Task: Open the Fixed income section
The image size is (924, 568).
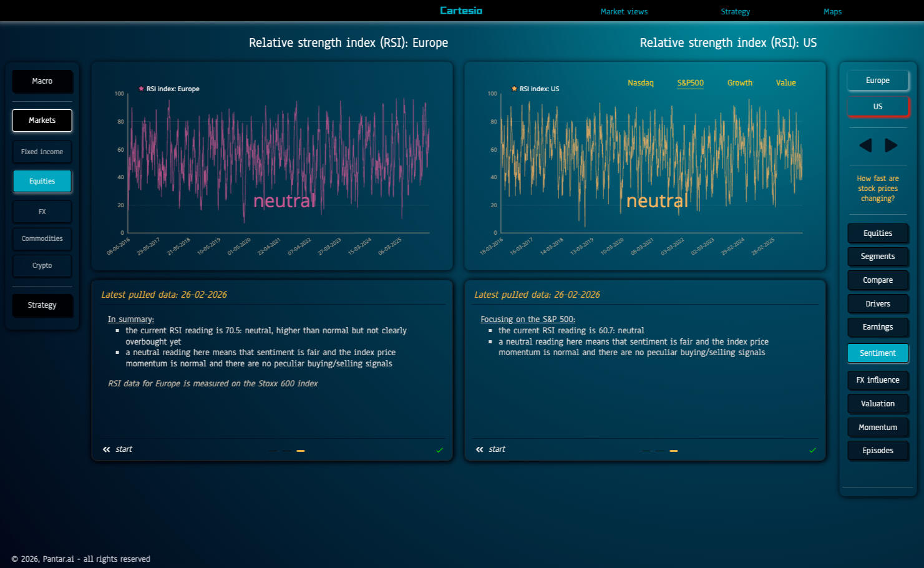Action: [x=42, y=152]
